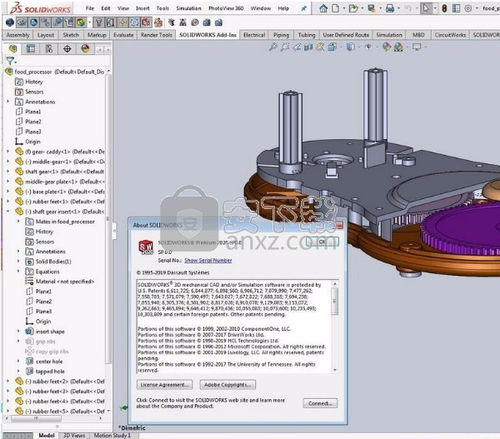Create a New document via its toolbar icon
This screenshot has height=439, width=500.
tap(336, 8)
